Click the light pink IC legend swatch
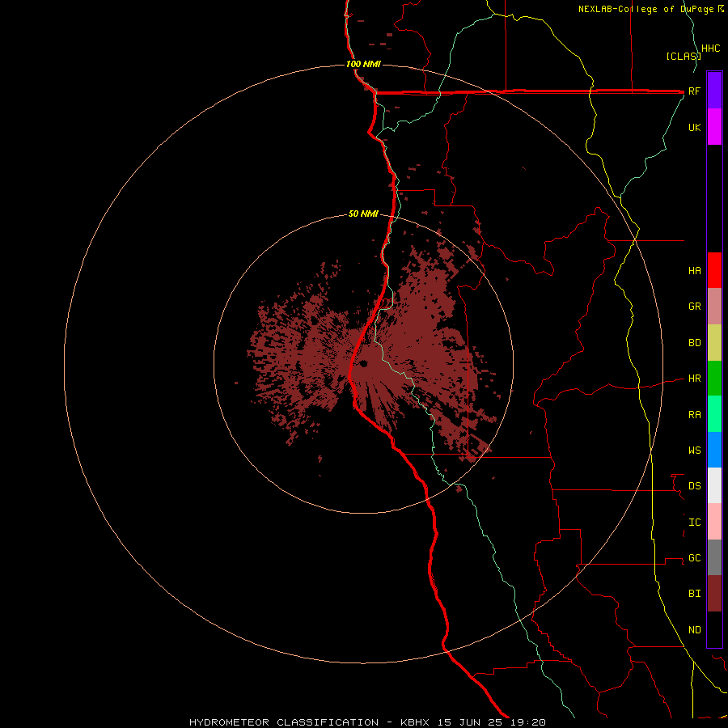This screenshot has width=728, height=728. click(x=714, y=522)
